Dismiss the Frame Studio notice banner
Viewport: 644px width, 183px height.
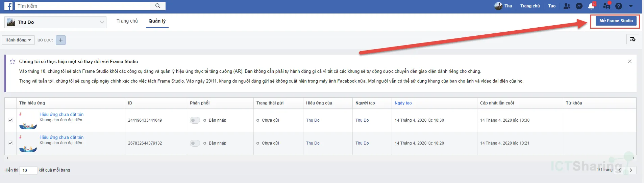[630, 61]
